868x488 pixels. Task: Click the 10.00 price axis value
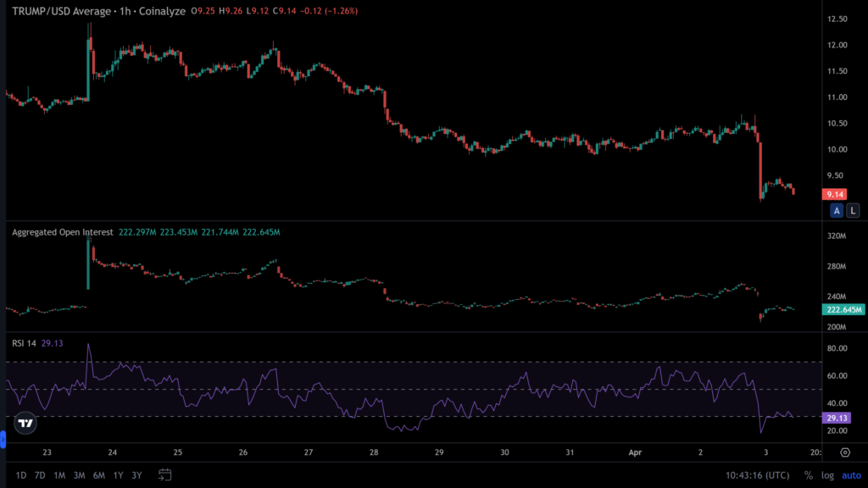coord(837,149)
